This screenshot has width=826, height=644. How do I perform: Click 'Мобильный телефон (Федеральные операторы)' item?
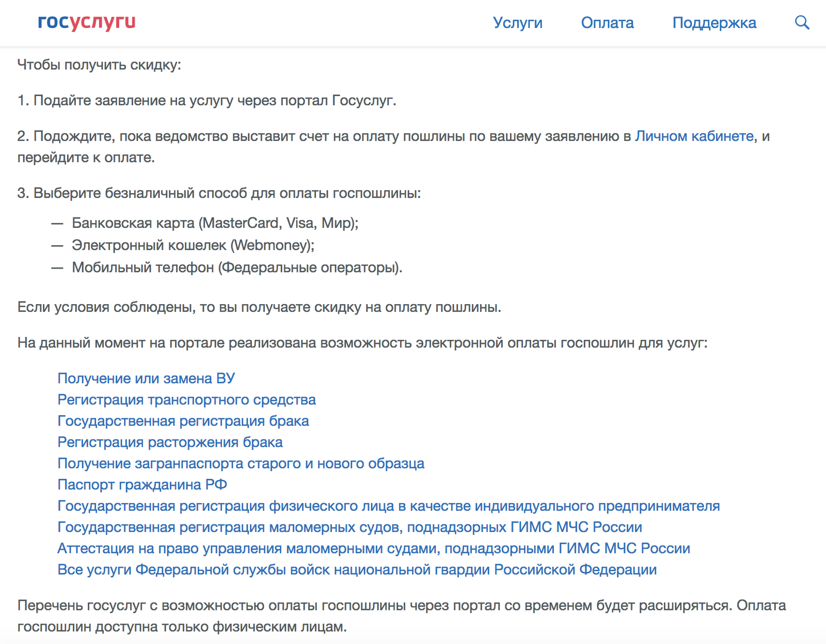pyautogui.click(x=237, y=267)
